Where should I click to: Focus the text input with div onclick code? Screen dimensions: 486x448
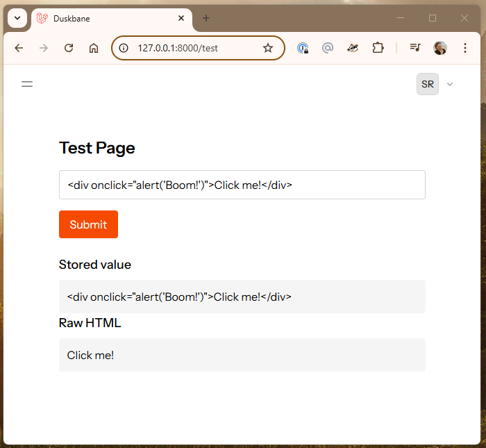(x=242, y=185)
